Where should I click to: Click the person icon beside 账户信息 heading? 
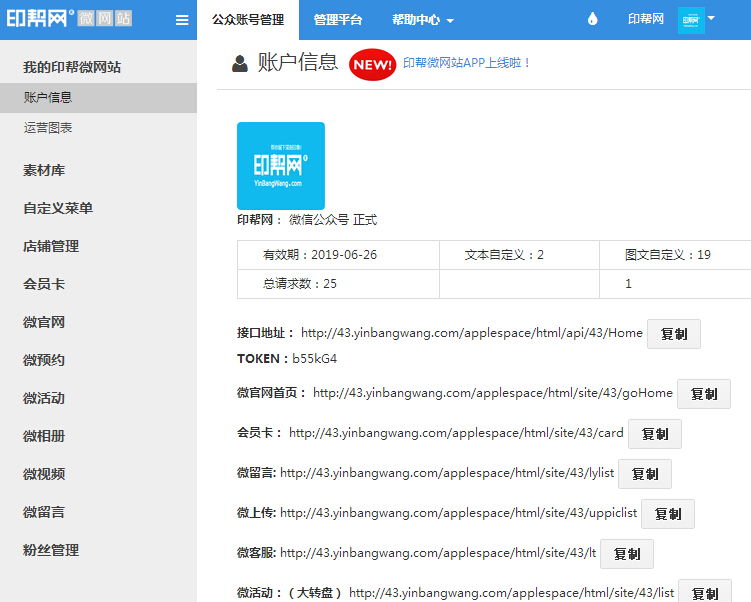(240, 65)
